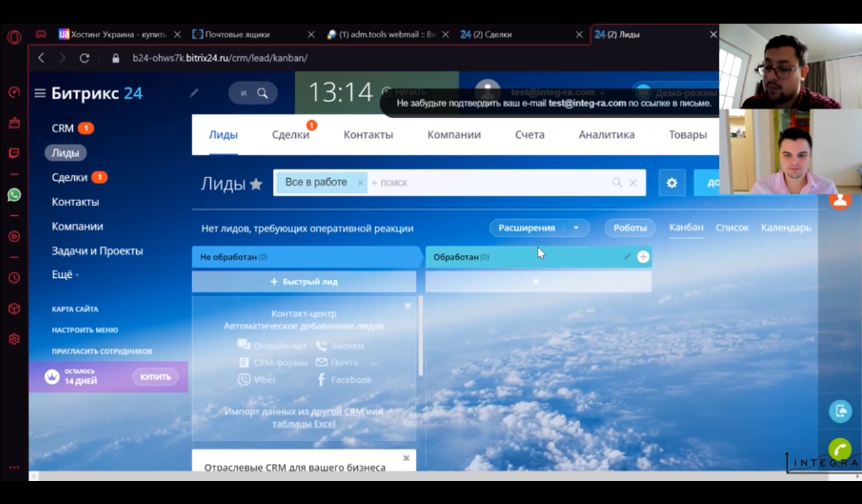Open the Пригласить сотрудников link
Image resolution: width=862 pixels, height=504 pixels.
[102, 351]
